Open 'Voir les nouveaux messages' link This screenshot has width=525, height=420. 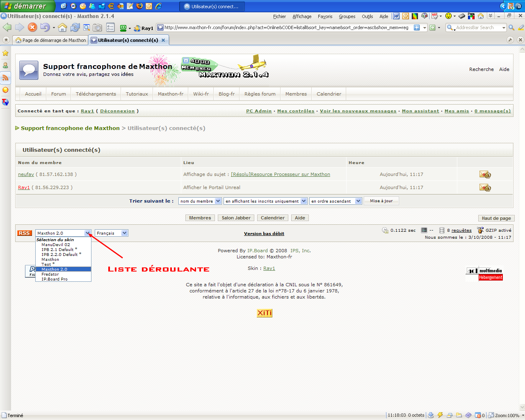tap(358, 111)
